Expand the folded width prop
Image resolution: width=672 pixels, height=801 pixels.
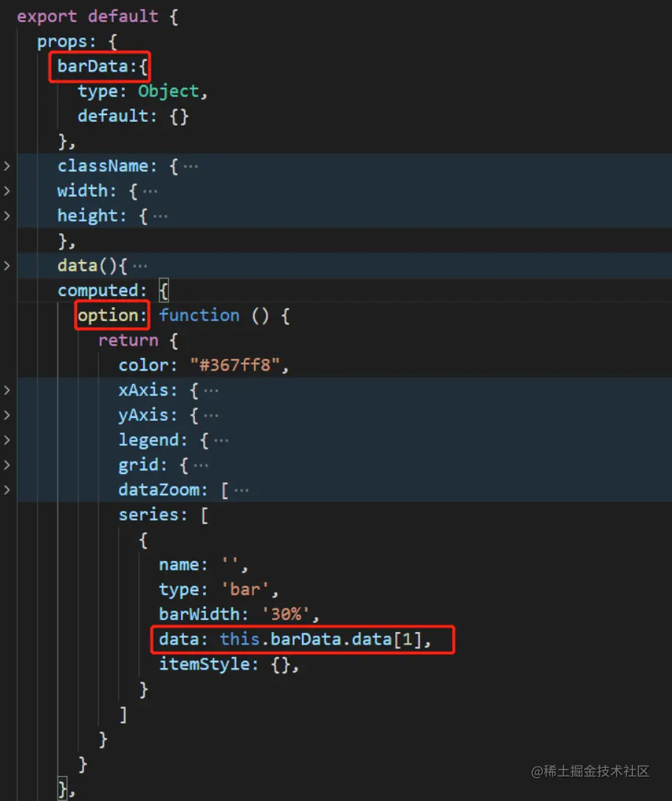coord(7,190)
